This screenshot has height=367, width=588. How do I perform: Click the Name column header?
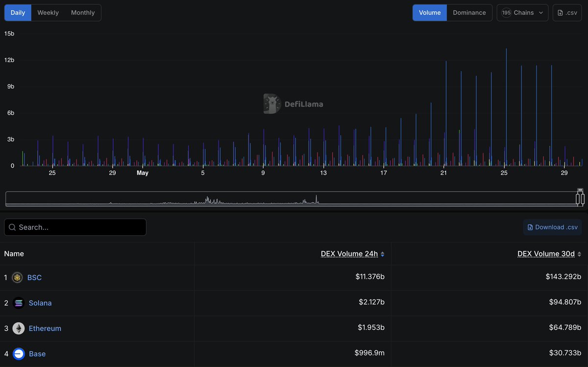point(14,254)
